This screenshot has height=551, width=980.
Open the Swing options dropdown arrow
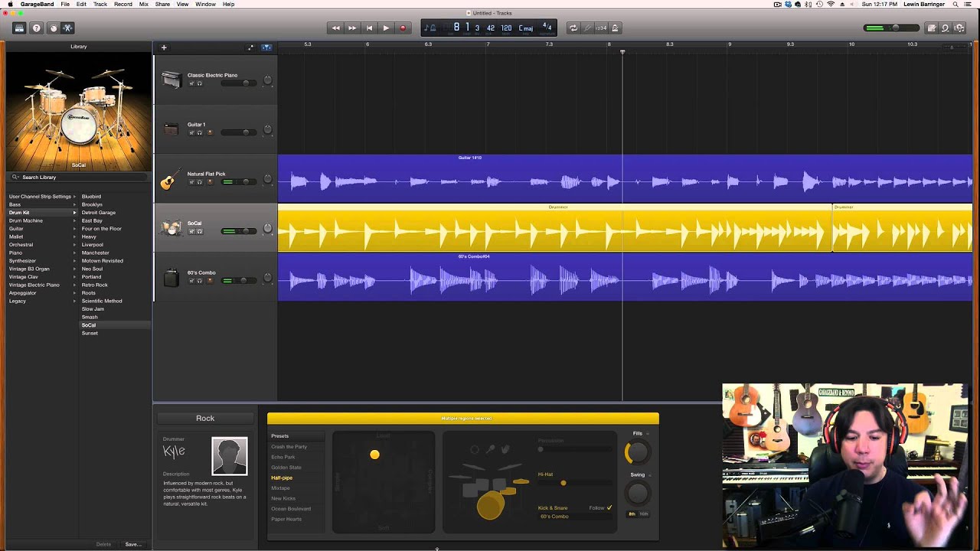click(x=650, y=475)
